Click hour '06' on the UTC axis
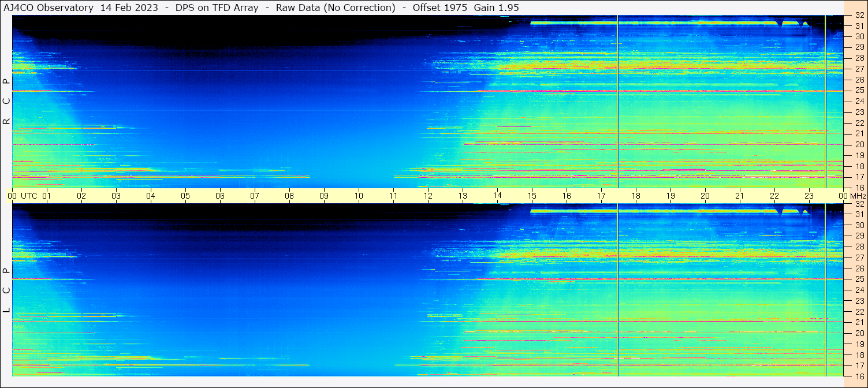 click(x=220, y=196)
